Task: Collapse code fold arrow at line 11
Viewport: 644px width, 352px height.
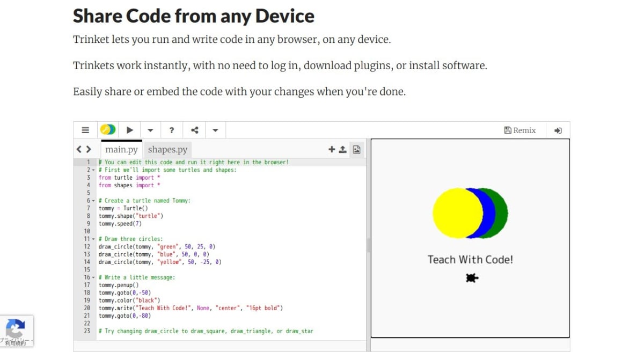Action: point(93,239)
